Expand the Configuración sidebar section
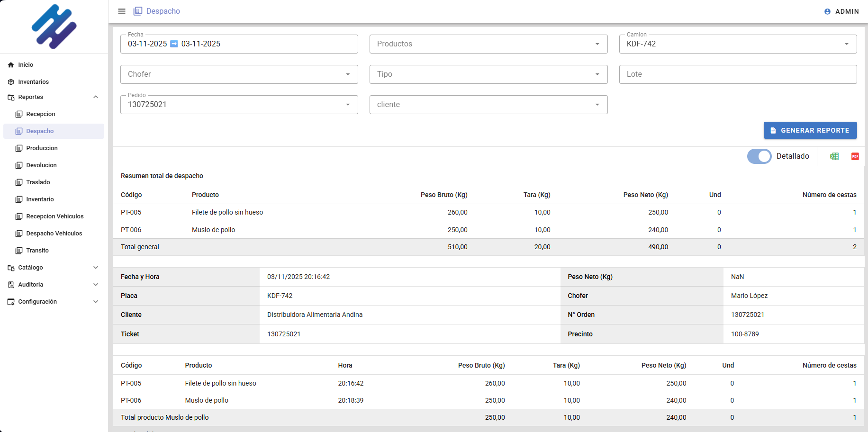The width and height of the screenshot is (868, 432). 96,302
